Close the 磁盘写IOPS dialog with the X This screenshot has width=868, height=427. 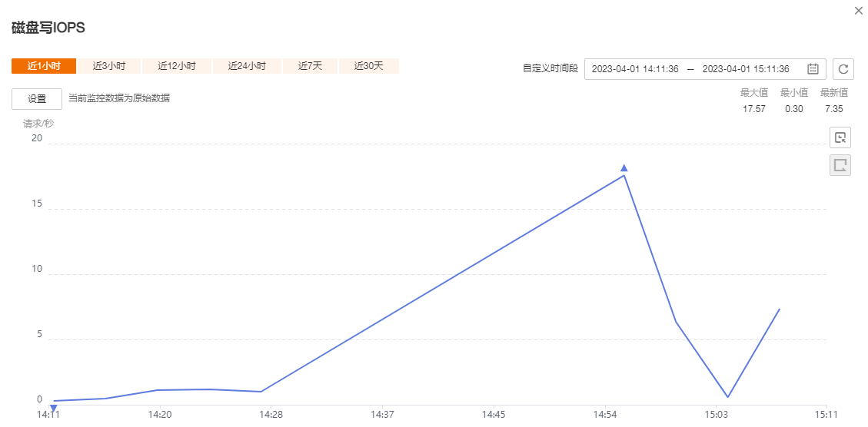[x=859, y=11]
